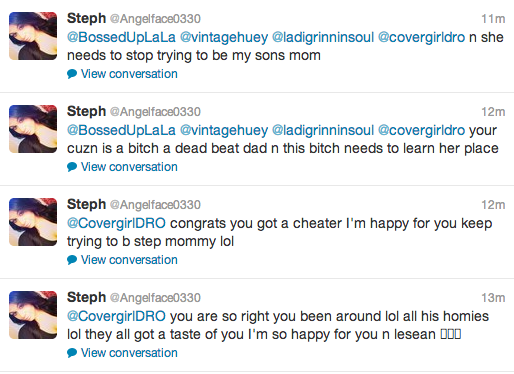Open View conversation on the 11m tweet
The width and height of the screenshot is (514, 374).
(129, 74)
